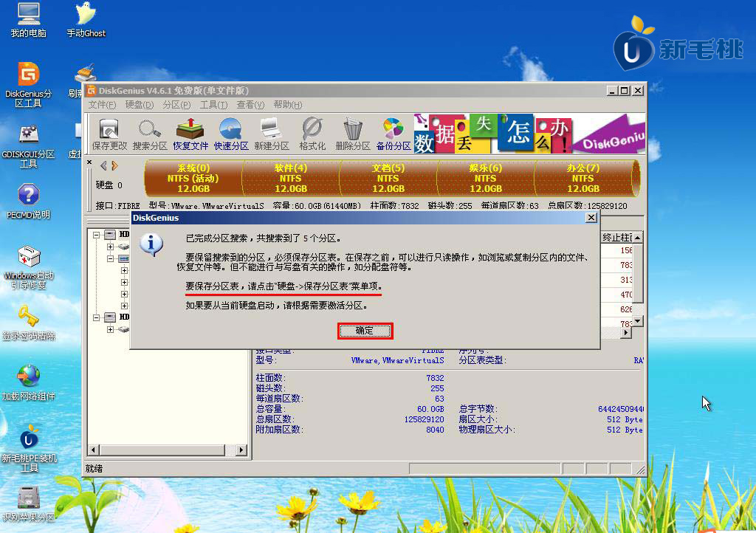
Task: Click the 附加扇区数 value 8040
Action: [x=435, y=430]
